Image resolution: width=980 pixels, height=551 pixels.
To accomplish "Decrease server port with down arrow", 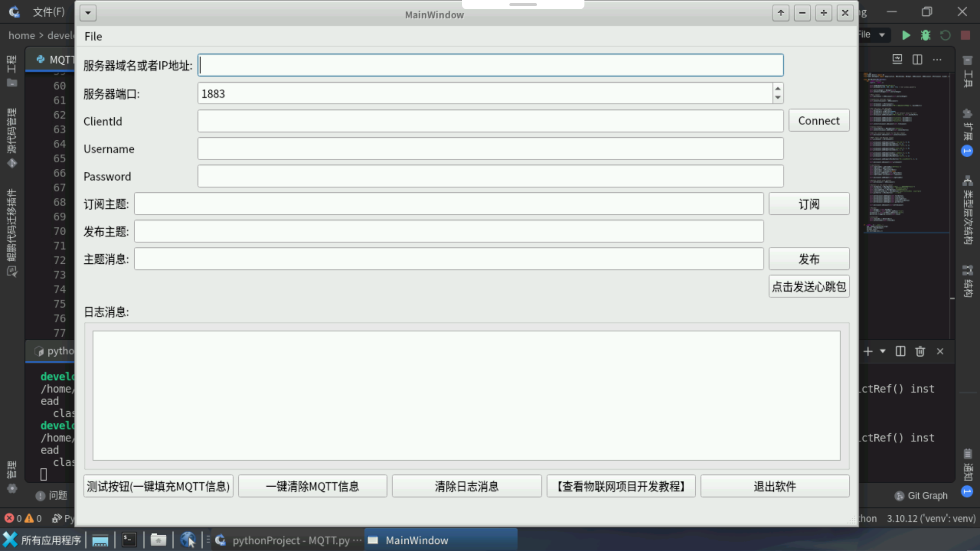I will (x=777, y=97).
